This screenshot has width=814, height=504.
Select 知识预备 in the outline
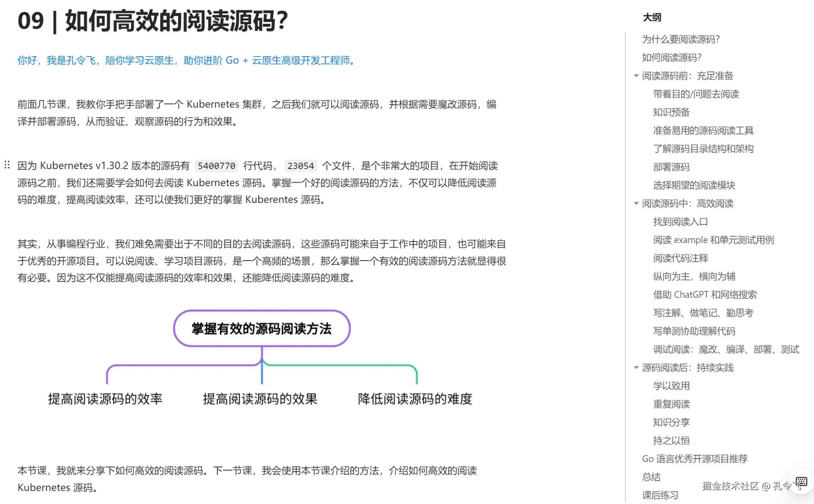[671, 112]
